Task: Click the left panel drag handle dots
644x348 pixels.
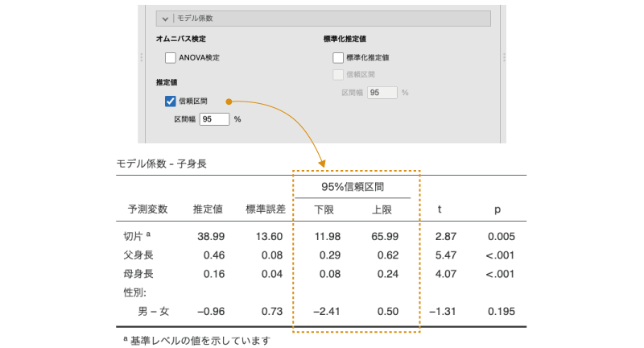Action: (142, 57)
